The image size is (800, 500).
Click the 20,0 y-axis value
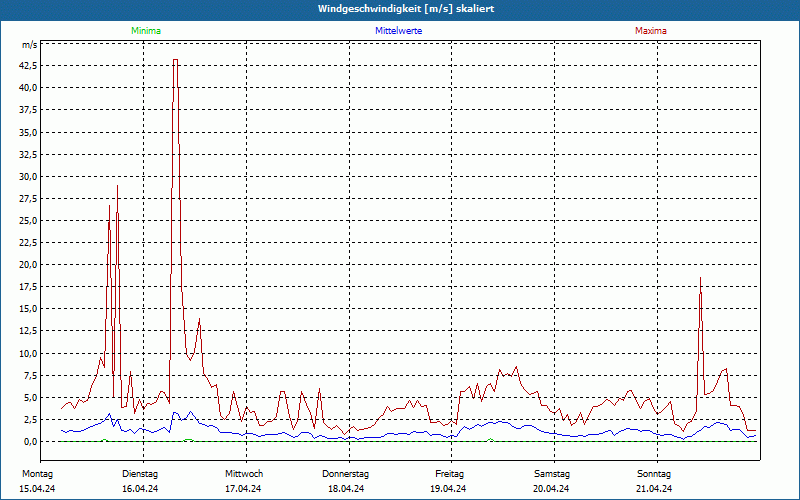point(28,265)
